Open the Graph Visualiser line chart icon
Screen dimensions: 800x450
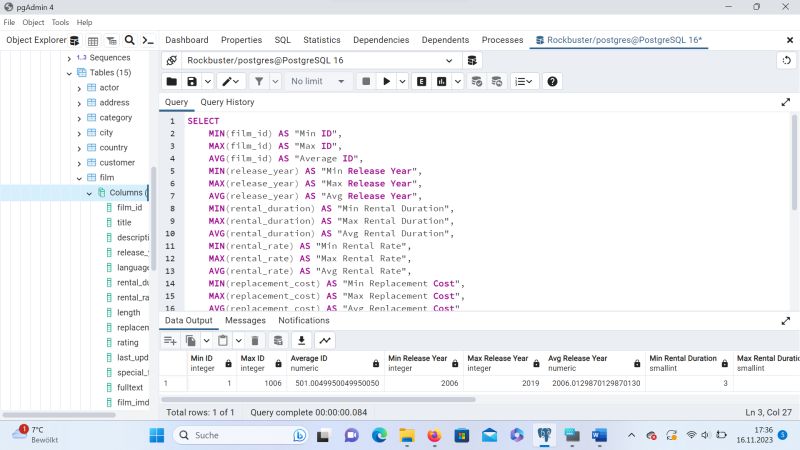point(325,340)
